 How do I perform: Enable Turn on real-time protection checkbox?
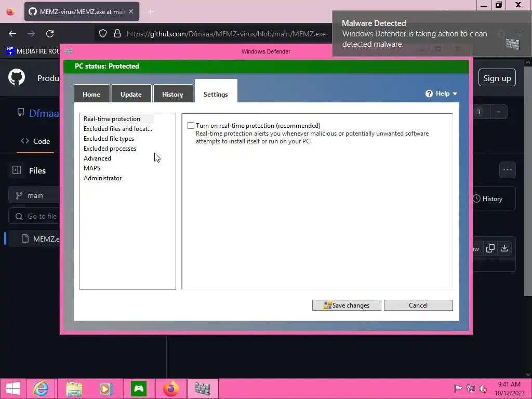pos(191,126)
